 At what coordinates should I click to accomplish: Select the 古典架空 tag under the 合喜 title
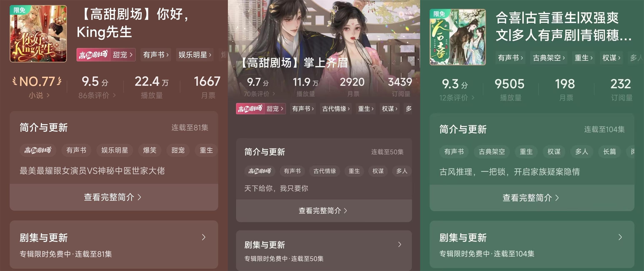tap(548, 58)
